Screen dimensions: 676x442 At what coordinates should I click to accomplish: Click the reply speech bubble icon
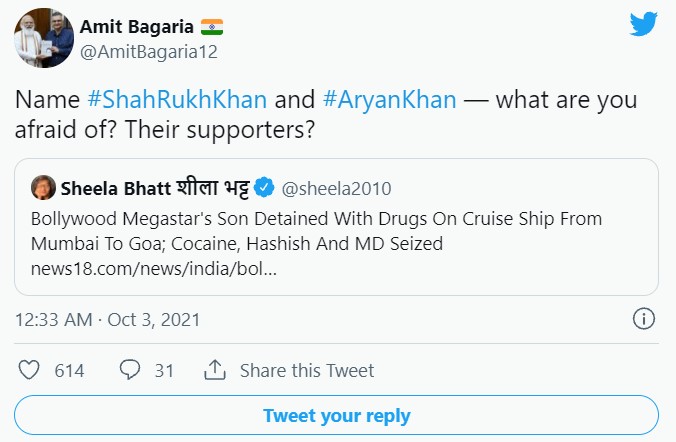(129, 370)
